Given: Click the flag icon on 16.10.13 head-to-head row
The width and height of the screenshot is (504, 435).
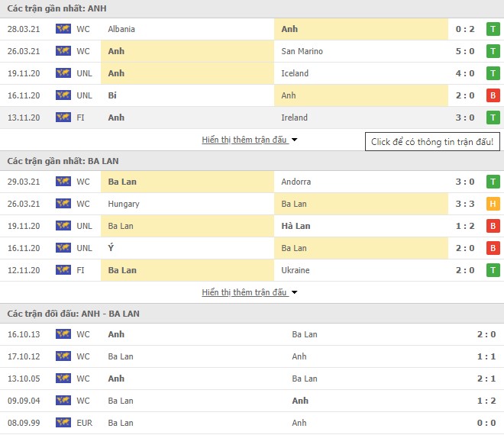Looking at the screenshot, I should (x=63, y=334).
